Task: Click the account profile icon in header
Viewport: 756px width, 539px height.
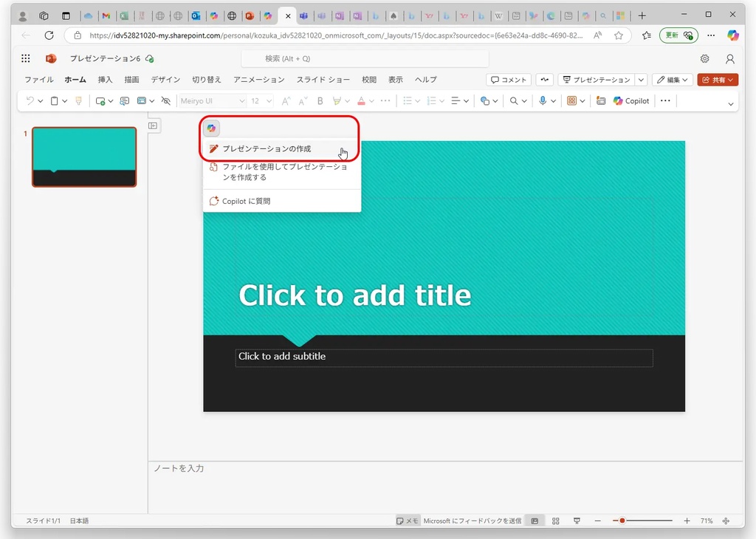Action: tap(730, 59)
